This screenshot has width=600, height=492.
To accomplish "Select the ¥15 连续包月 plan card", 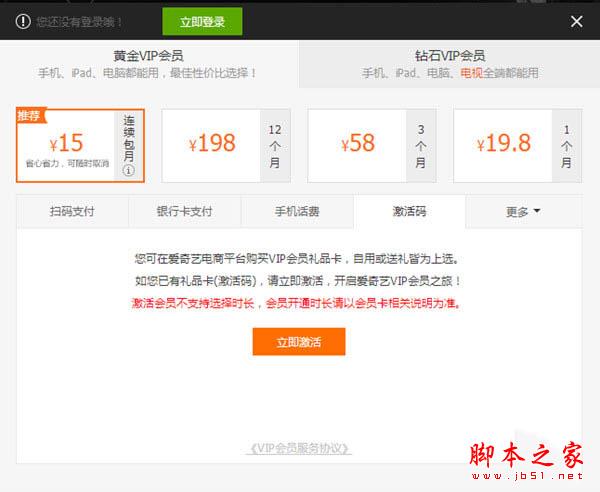I will (x=80, y=145).
